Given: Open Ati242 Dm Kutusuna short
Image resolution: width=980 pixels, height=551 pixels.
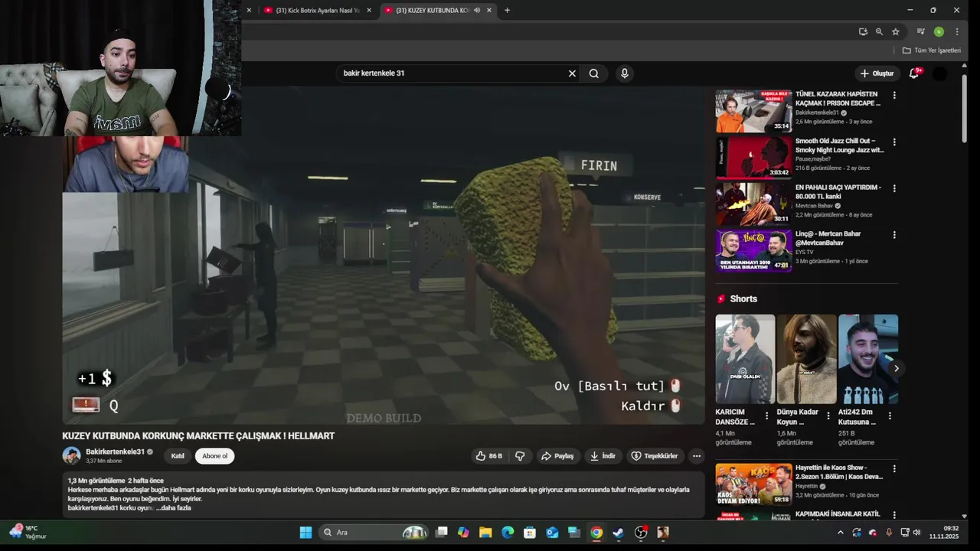Looking at the screenshot, I should coord(868,359).
